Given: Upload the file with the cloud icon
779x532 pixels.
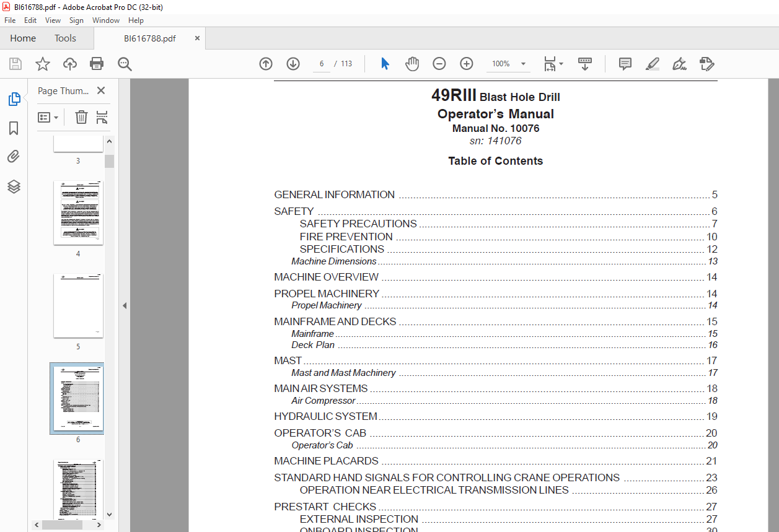Looking at the screenshot, I should pyautogui.click(x=70, y=64).
